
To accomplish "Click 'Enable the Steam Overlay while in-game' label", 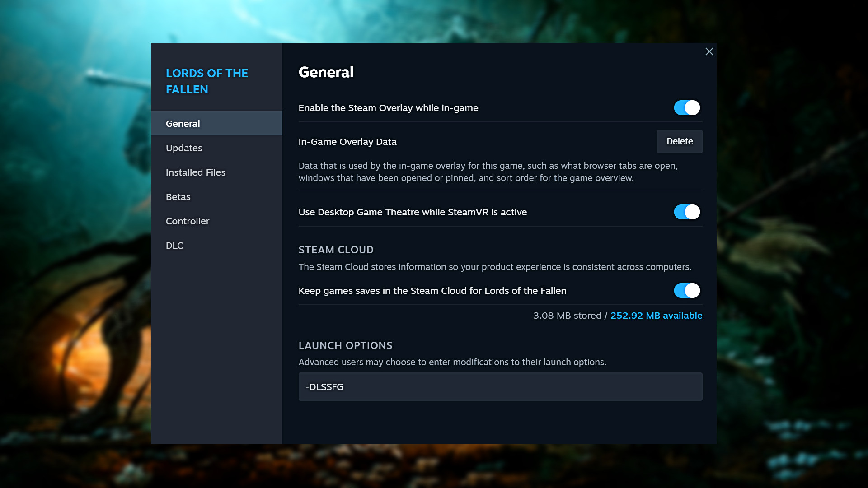I will [x=389, y=108].
